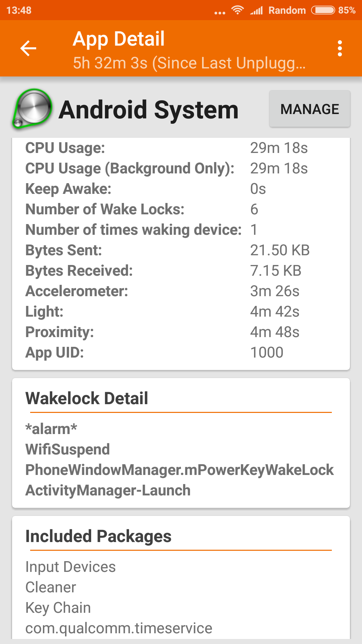The height and width of the screenshot is (644, 362).
Task: Tap PhoneWindowManager.mPowerKeyWakeLock entry
Action: click(x=180, y=470)
